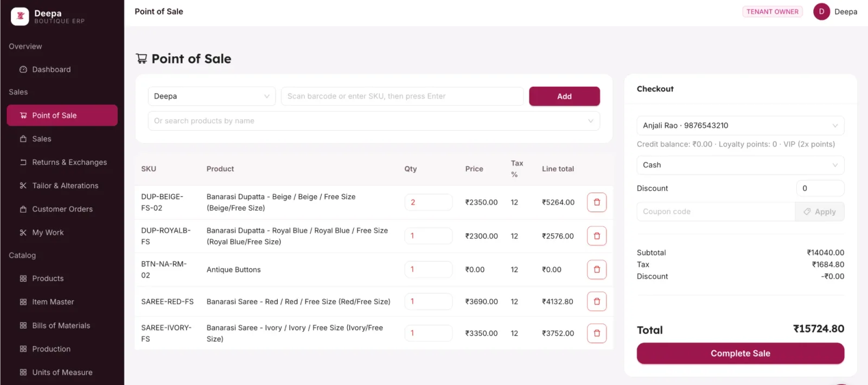Click the Coupon code input field
The width and height of the screenshot is (868, 385).
tap(716, 211)
